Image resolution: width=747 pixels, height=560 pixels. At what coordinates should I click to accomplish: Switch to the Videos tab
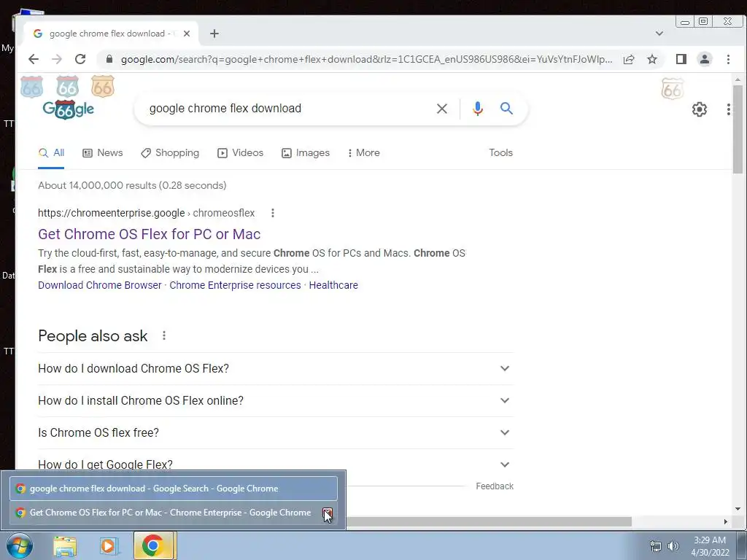click(240, 153)
